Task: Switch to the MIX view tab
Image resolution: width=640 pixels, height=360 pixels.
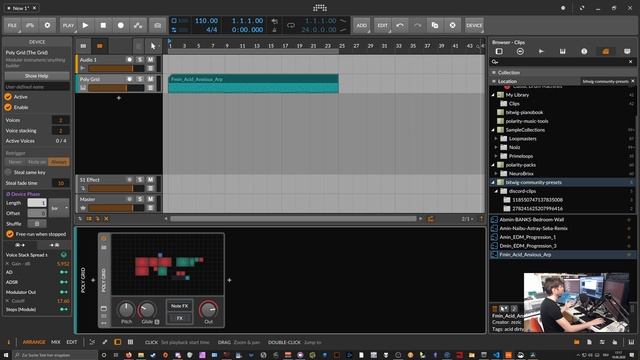Action: (x=56, y=342)
